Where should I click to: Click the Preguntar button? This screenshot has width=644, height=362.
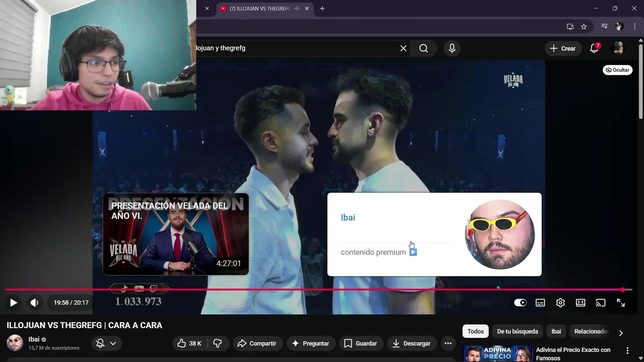pos(310,343)
